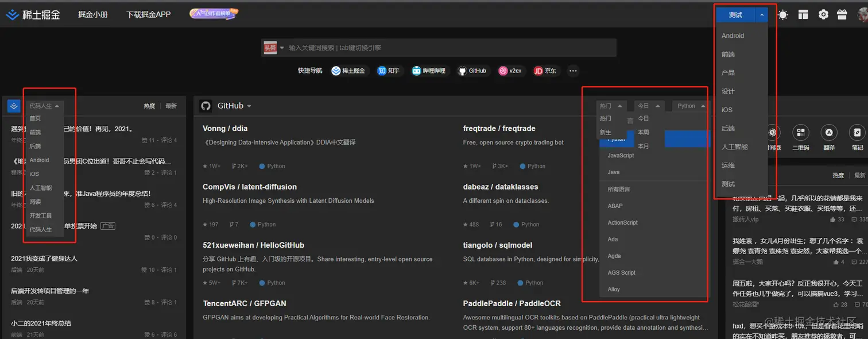868x339 pixels.
Task: Select AGS Script in the language list
Action: click(x=621, y=273)
